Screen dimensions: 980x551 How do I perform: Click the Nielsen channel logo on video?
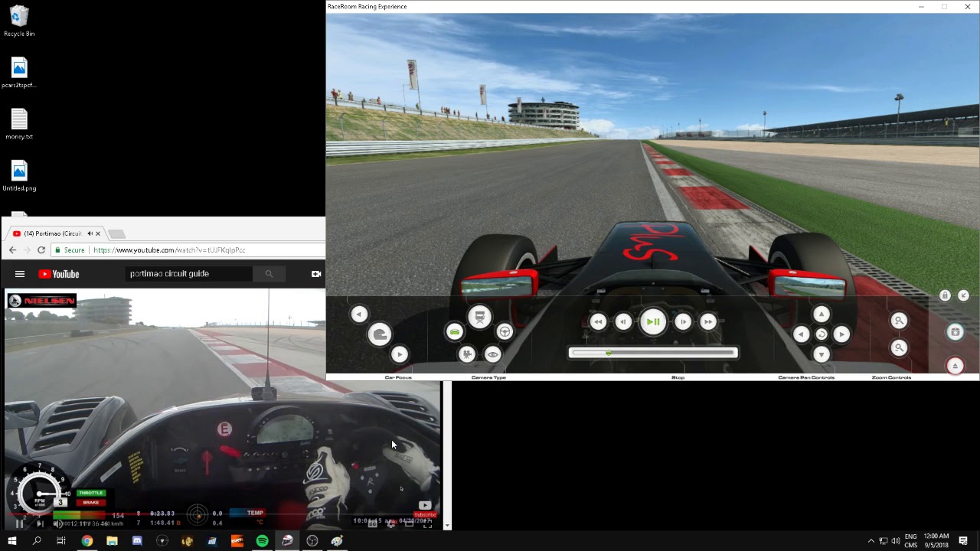[41, 301]
